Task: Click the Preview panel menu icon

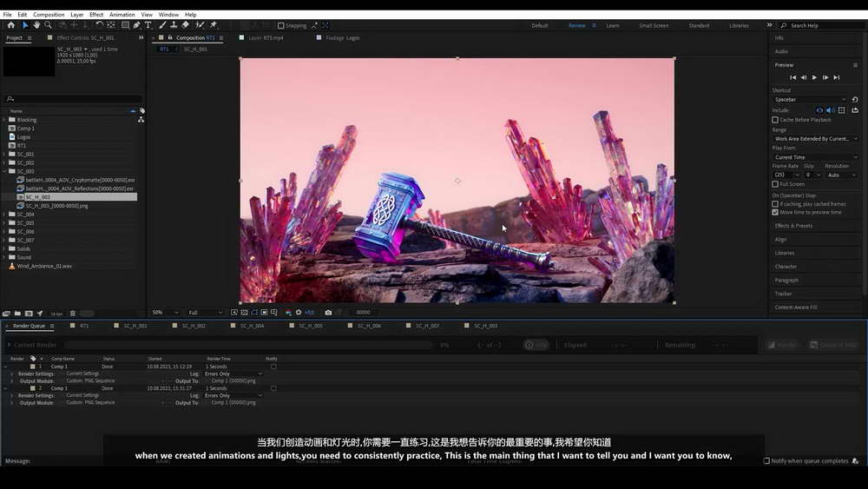Action: 855,65
